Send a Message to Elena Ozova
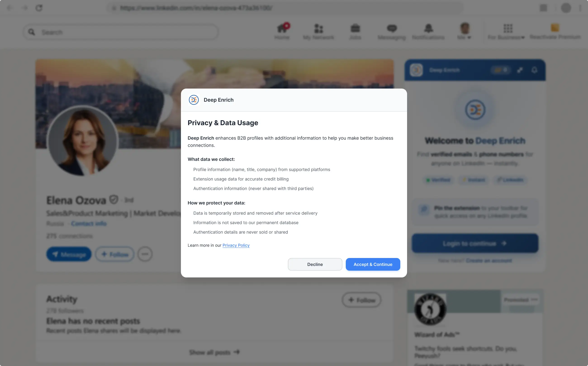The width and height of the screenshot is (588, 366). [69, 254]
